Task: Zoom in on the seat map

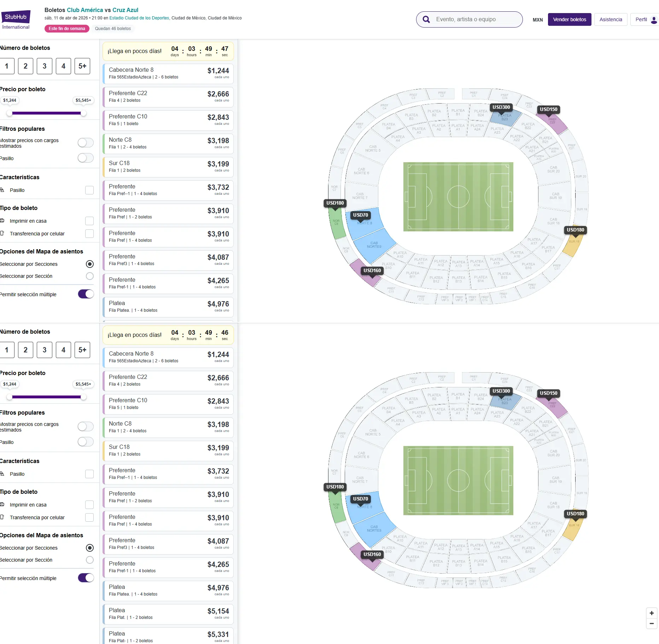Action: tap(652, 613)
